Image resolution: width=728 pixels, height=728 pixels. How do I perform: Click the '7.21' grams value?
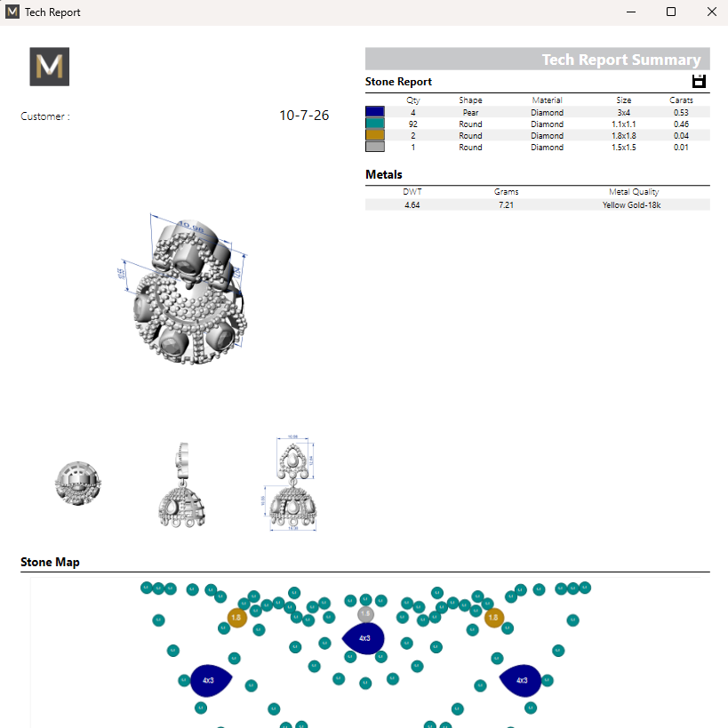[x=506, y=204]
